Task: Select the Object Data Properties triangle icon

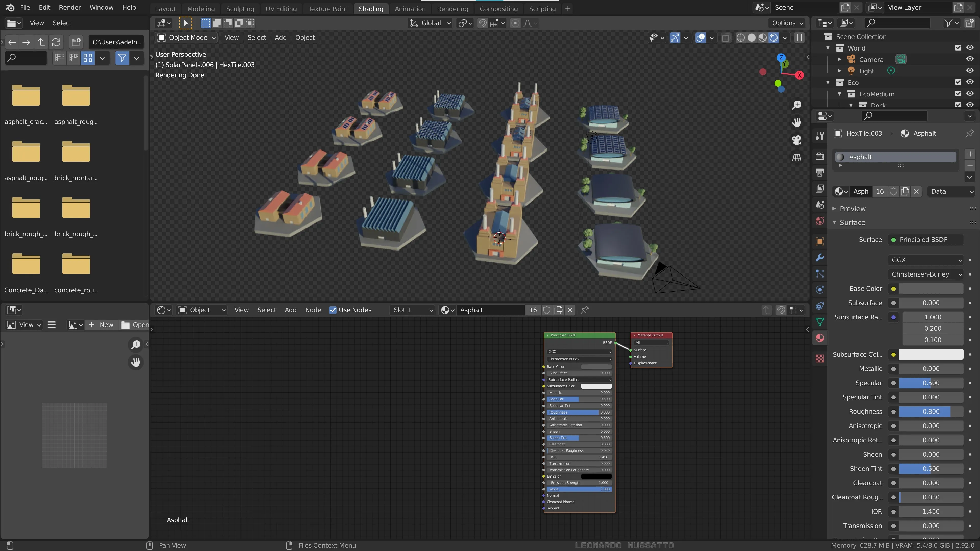Action: coord(820,322)
